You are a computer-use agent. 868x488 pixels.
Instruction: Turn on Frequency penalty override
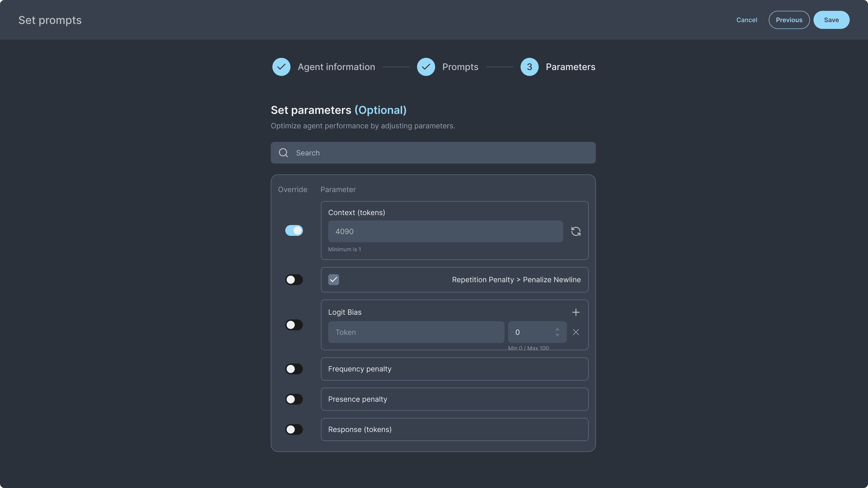coord(294,369)
